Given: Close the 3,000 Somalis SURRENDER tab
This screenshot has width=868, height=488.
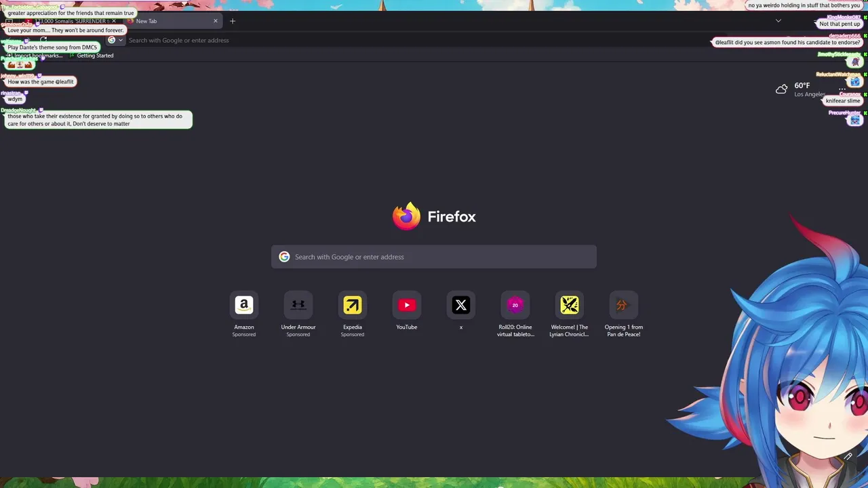Looking at the screenshot, I should [x=114, y=21].
